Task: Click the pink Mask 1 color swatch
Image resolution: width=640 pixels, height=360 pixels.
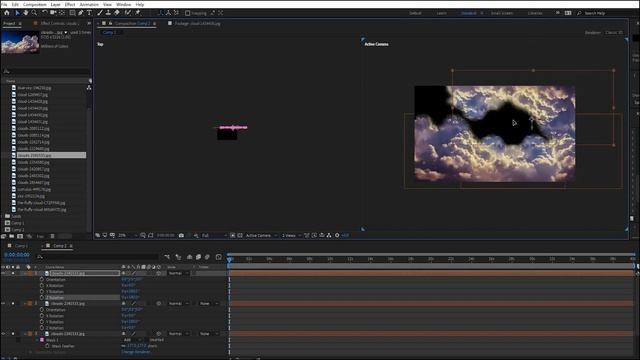Action: tap(42, 340)
